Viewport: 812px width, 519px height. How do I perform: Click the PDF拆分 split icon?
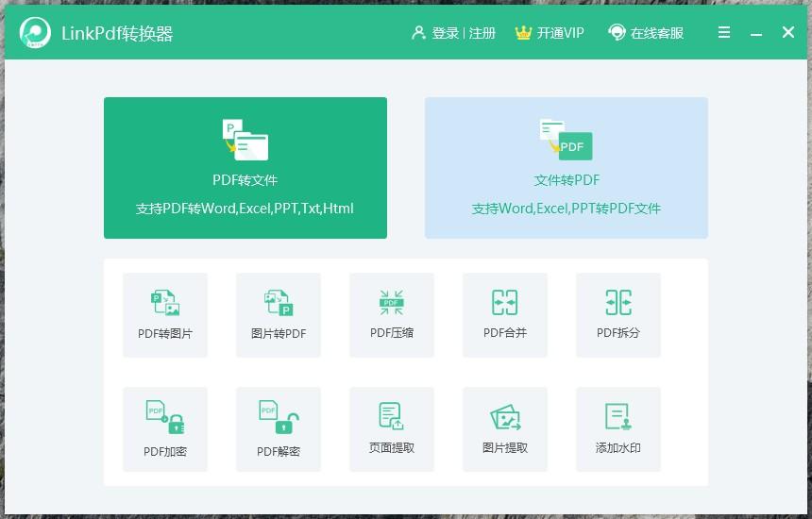click(x=618, y=302)
